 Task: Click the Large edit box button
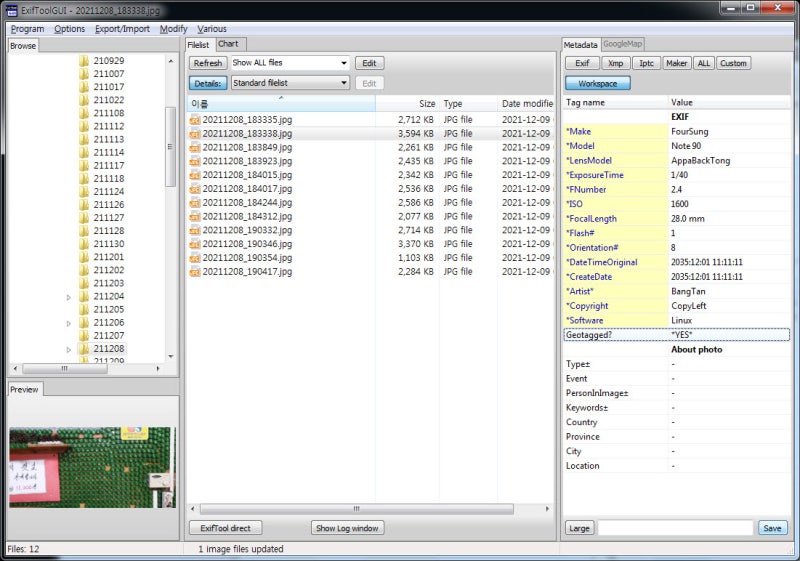tap(579, 528)
